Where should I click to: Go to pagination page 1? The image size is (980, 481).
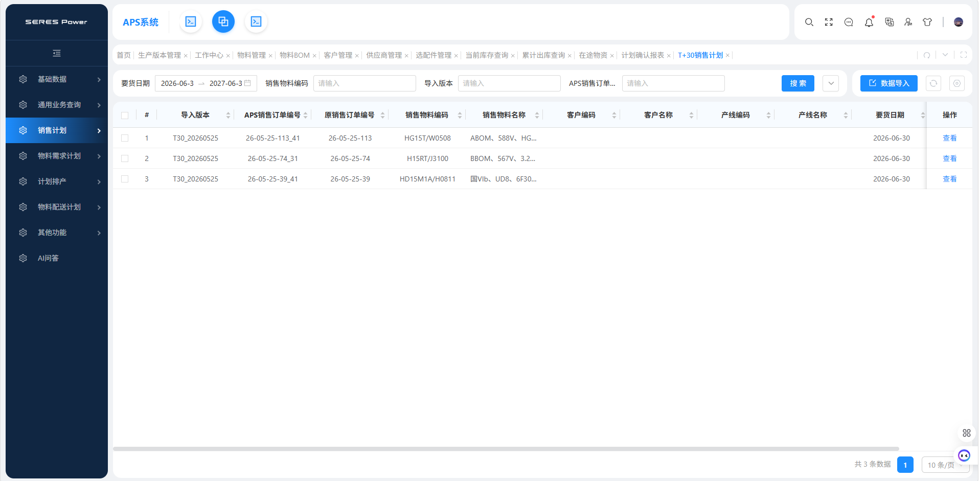point(905,465)
